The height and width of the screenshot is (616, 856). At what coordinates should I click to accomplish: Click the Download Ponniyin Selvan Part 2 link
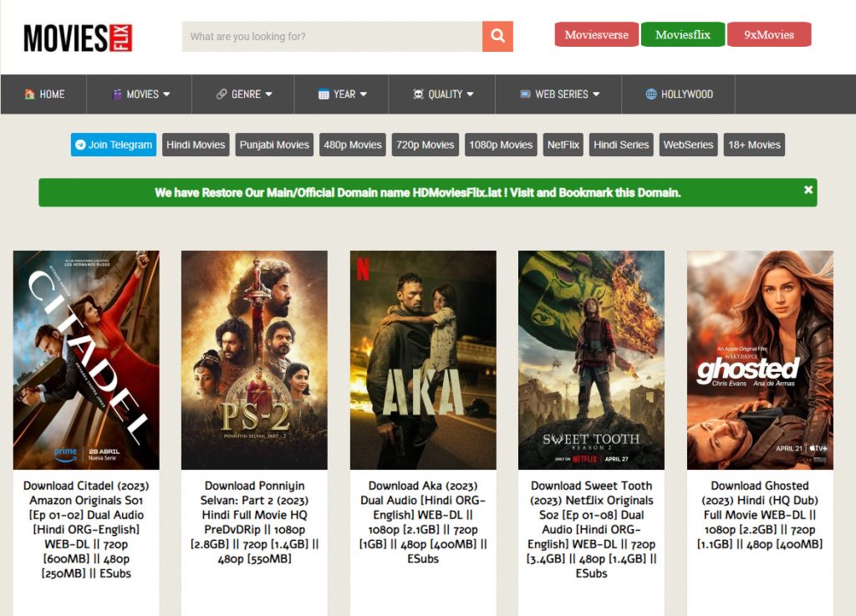tap(254, 522)
